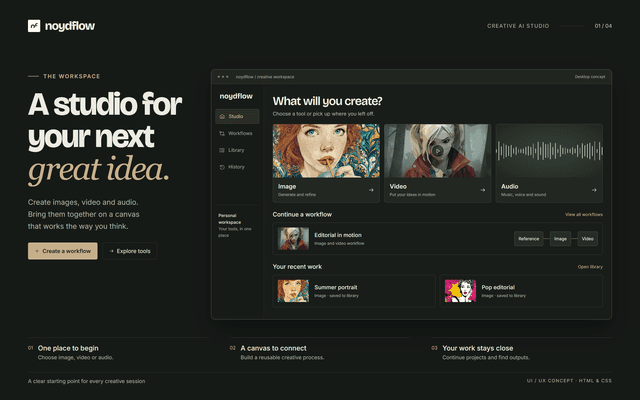Image resolution: width=640 pixels, height=400 pixels.
Task: Click the Explore tools button
Action: pos(130,251)
